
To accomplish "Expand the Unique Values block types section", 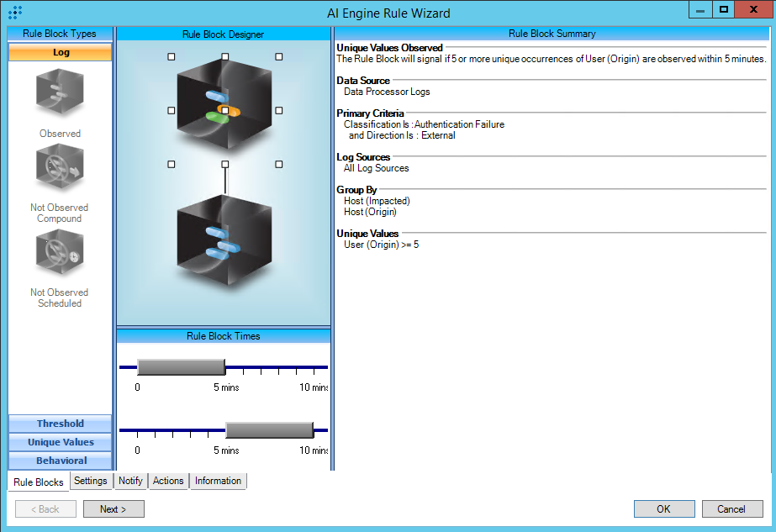I will click(60, 442).
